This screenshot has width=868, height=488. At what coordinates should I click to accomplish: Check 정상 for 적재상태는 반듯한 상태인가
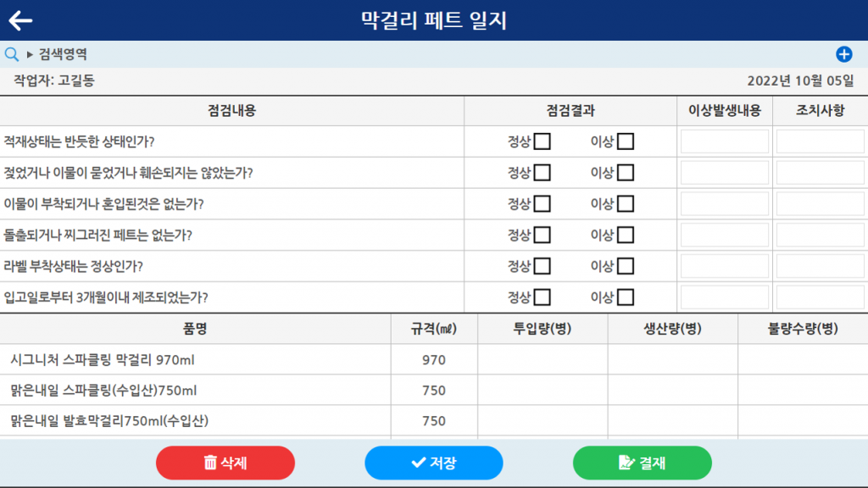542,141
